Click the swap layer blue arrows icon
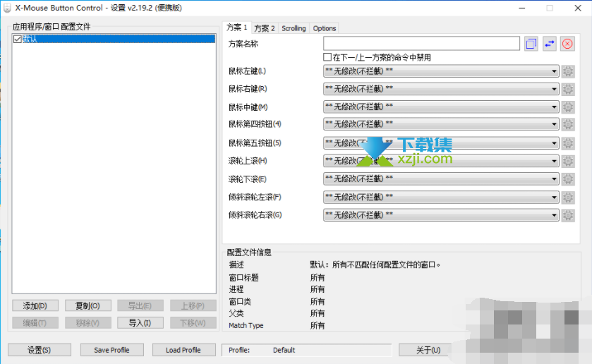 (550, 44)
